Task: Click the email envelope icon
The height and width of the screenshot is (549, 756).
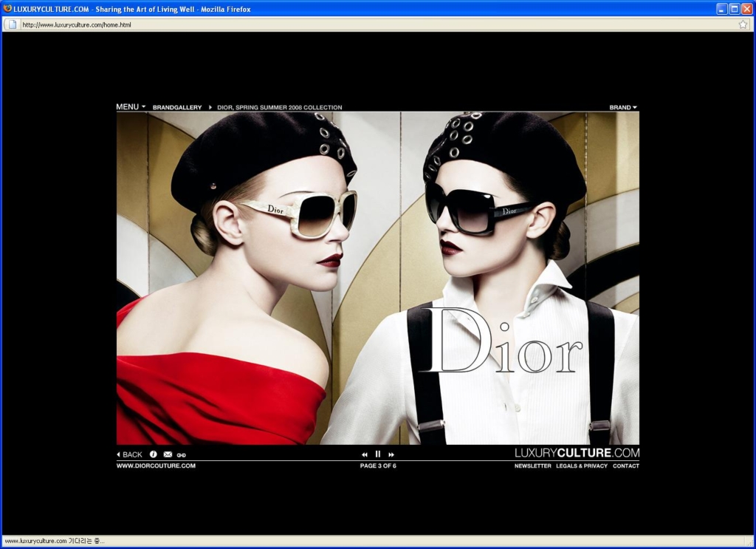Action: pos(168,454)
